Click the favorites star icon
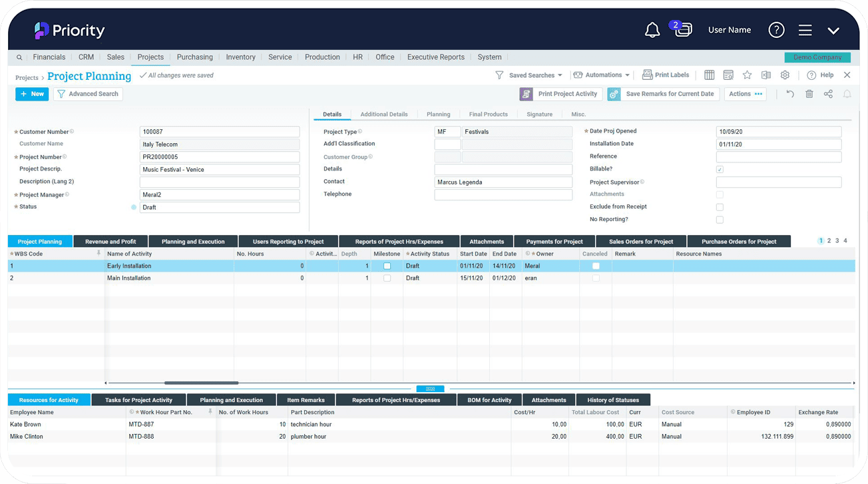The width and height of the screenshot is (868, 484). click(x=747, y=75)
